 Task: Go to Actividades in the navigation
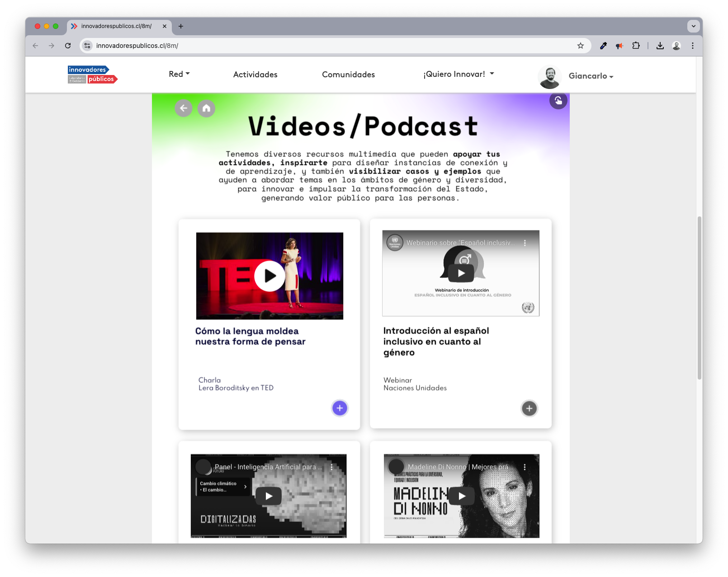tap(255, 75)
